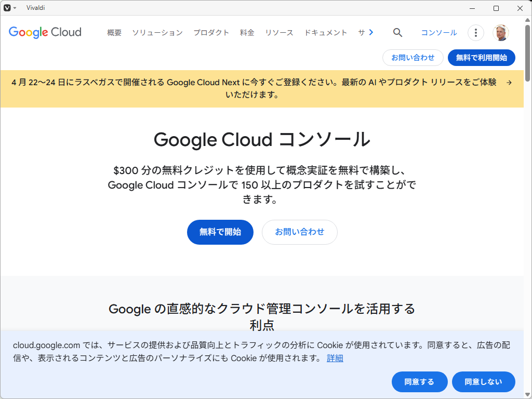Viewport: 532px width, 399px height.
Task: Accept cookies with 同意する
Action: point(419,382)
